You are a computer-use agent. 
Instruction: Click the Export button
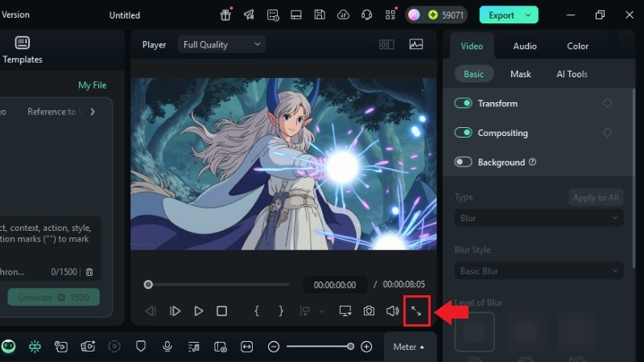(x=509, y=15)
